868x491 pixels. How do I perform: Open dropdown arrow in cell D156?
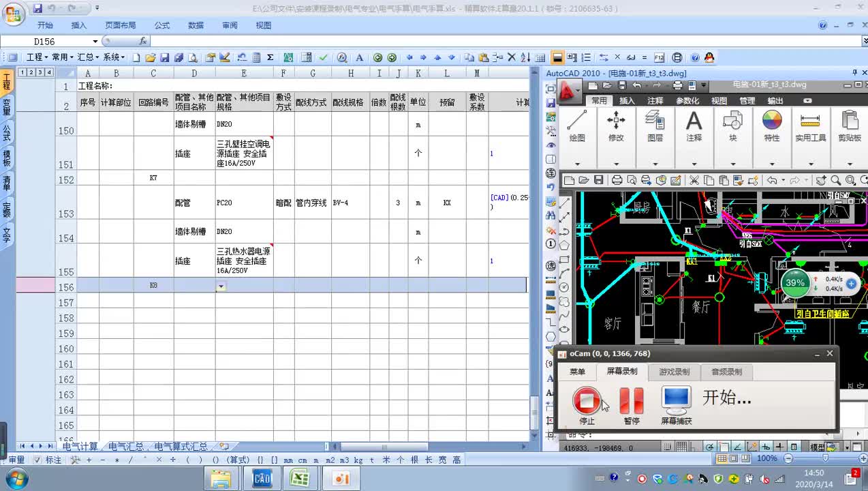click(221, 287)
